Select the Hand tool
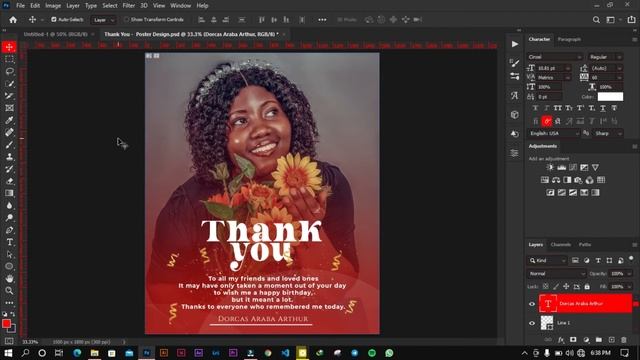 pos(9,278)
